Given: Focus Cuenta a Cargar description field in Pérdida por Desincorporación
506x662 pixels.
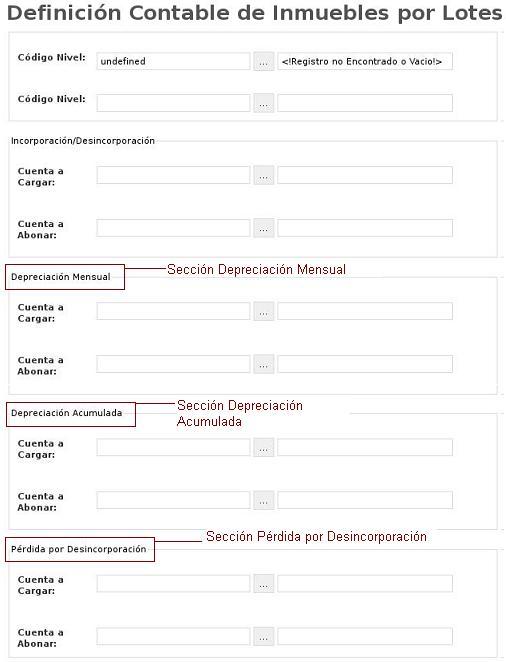Looking at the screenshot, I should point(365,583).
